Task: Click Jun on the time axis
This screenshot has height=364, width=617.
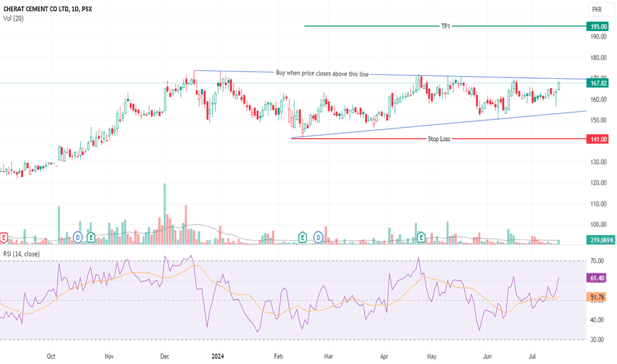Action: tap(487, 356)
